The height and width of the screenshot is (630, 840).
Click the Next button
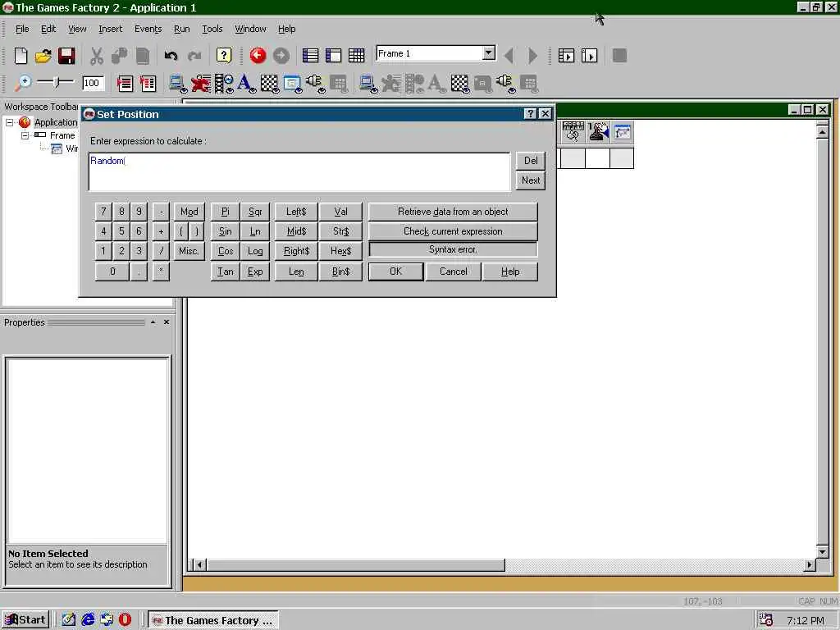(531, 180)
